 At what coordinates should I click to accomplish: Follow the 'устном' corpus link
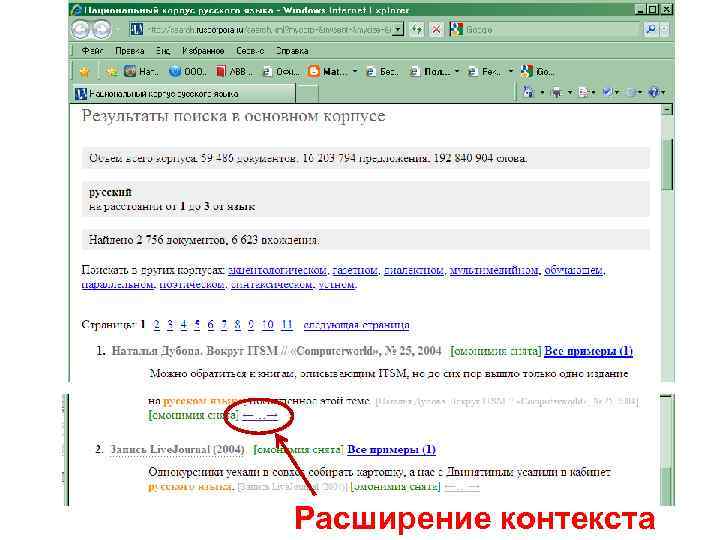[x=337, y=284]
